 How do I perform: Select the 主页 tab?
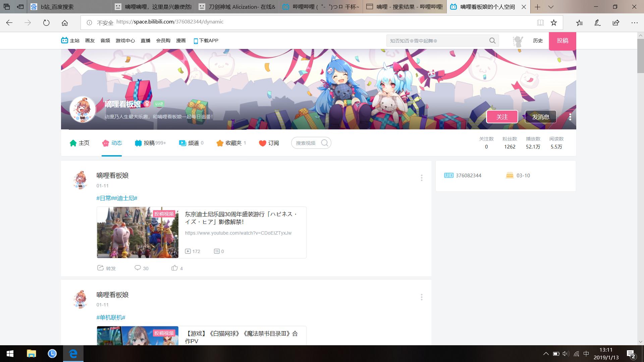point(79,143)
